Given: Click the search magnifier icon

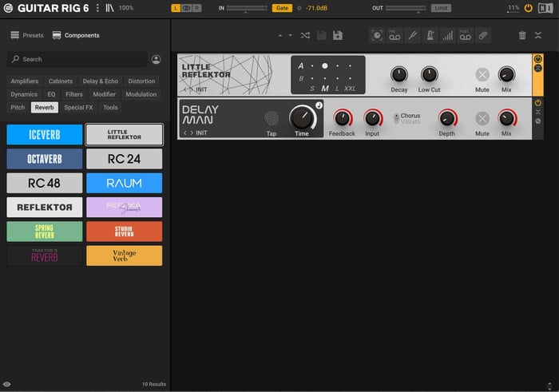Looking at the screenshot, I should click(x=15, y=59).
